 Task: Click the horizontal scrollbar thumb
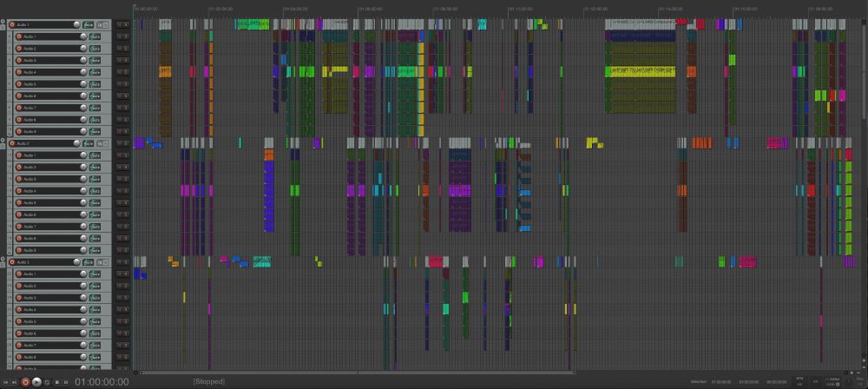point(357,373)
